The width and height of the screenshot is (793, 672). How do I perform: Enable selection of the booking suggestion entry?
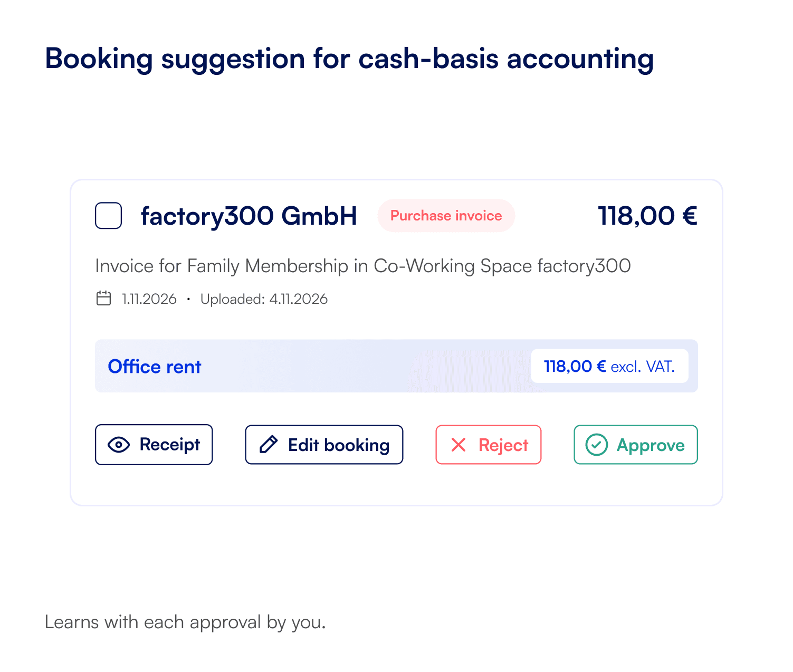point(108,215)
